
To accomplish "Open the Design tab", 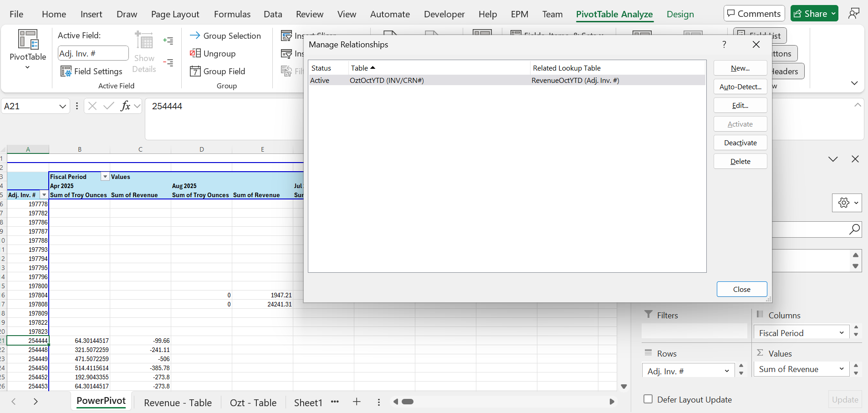I will coord(680,14).
